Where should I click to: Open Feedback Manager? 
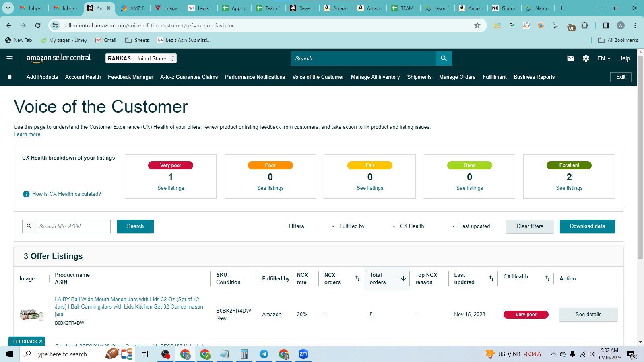click(x=130, y=77)
